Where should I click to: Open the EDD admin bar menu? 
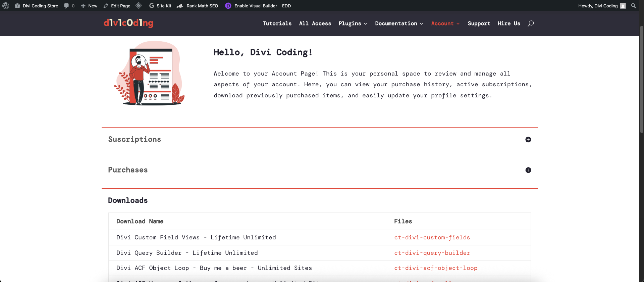(286, 6)
